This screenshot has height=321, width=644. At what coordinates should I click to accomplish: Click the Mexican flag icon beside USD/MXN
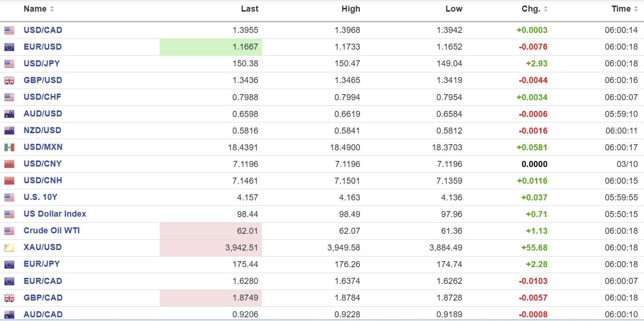point(9,147)
